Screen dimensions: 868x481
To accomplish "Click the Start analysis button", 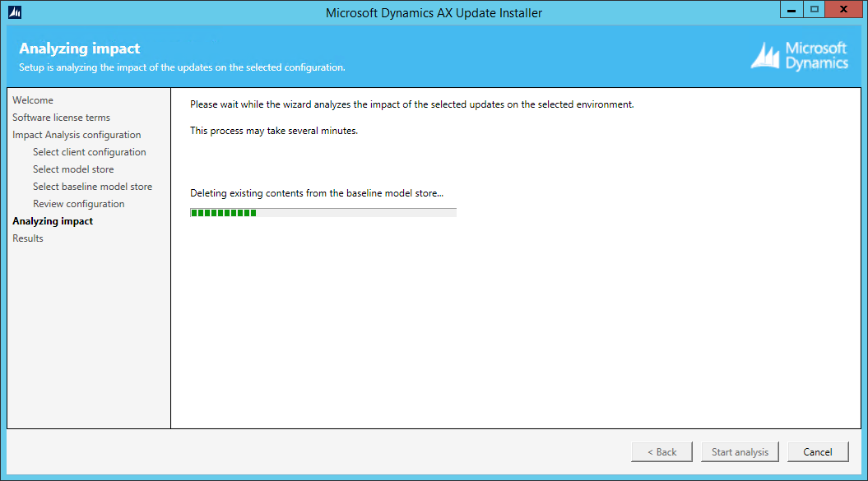I will point(740,451).
